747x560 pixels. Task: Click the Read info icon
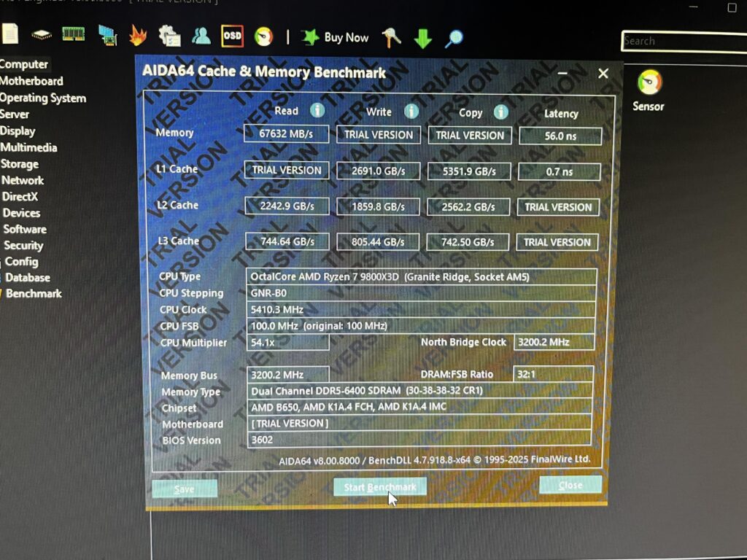click(317, 111)
